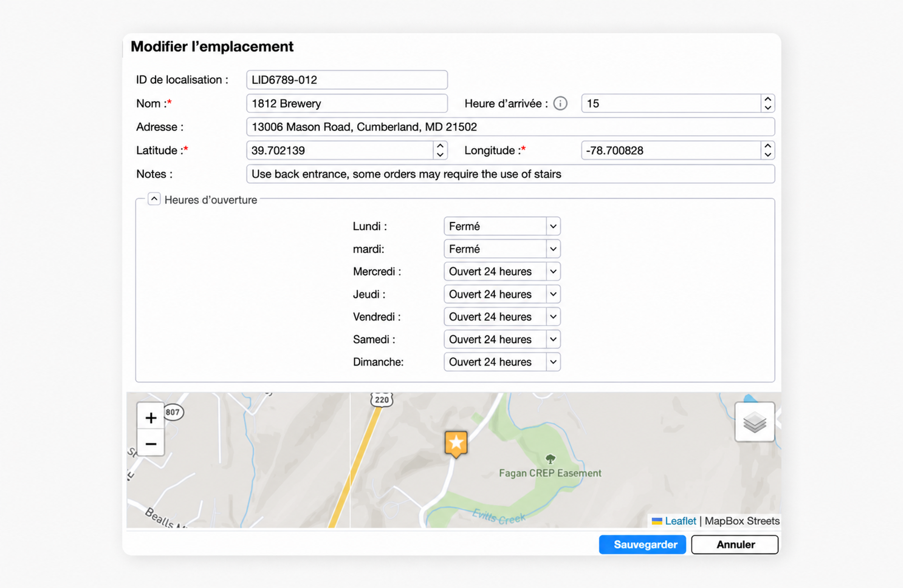
Task: Click the Nom field with 1812 Brewery
Action: point(347,103)
